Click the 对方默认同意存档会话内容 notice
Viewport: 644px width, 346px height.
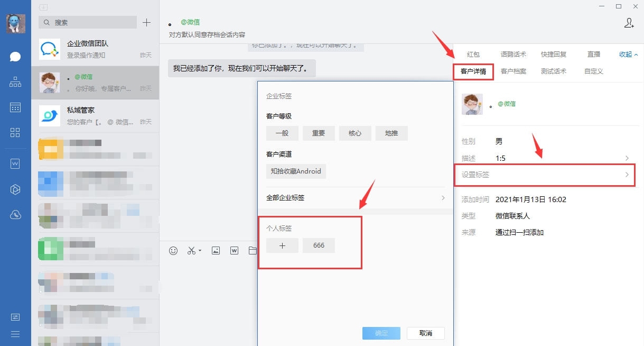tap(207, 35)
